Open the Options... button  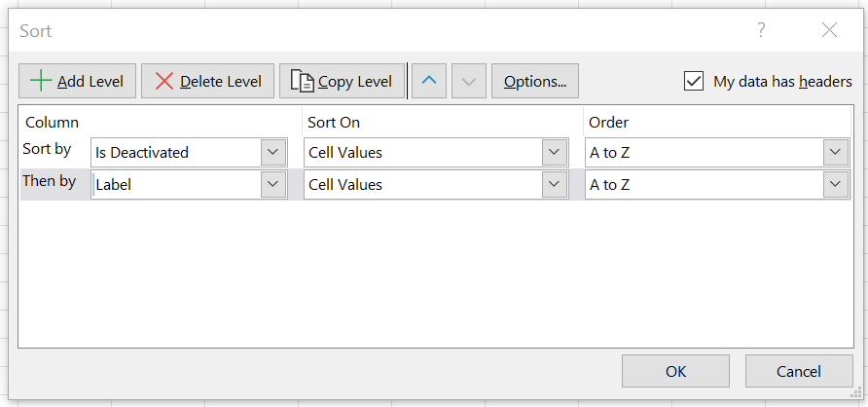[535, 81]
